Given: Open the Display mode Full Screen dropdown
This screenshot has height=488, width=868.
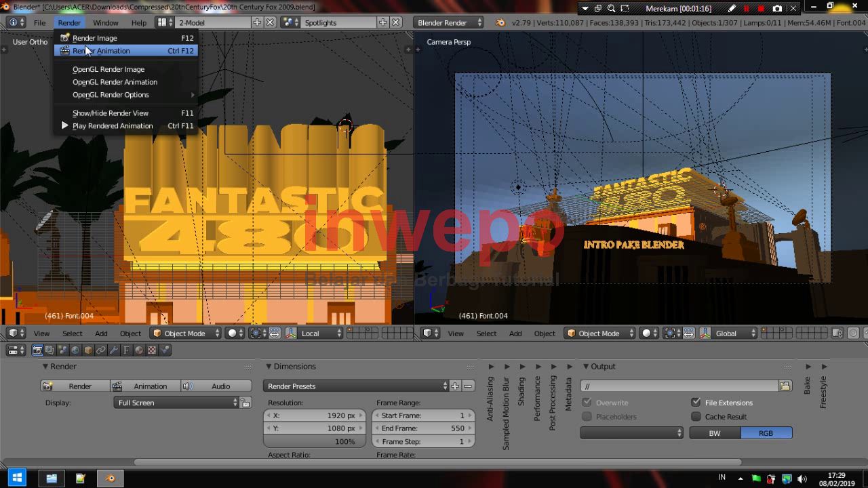Looking at the screenshot, I should click(178, 403).
